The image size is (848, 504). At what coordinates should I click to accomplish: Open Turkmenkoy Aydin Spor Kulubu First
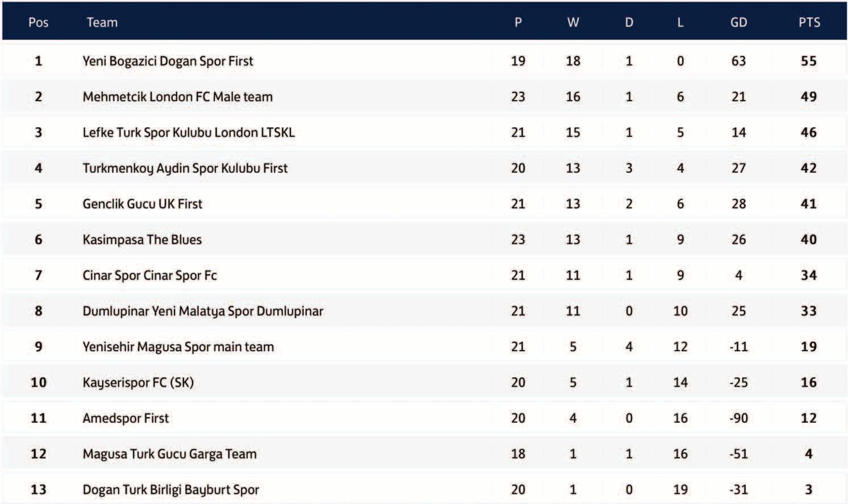(185, 168)
